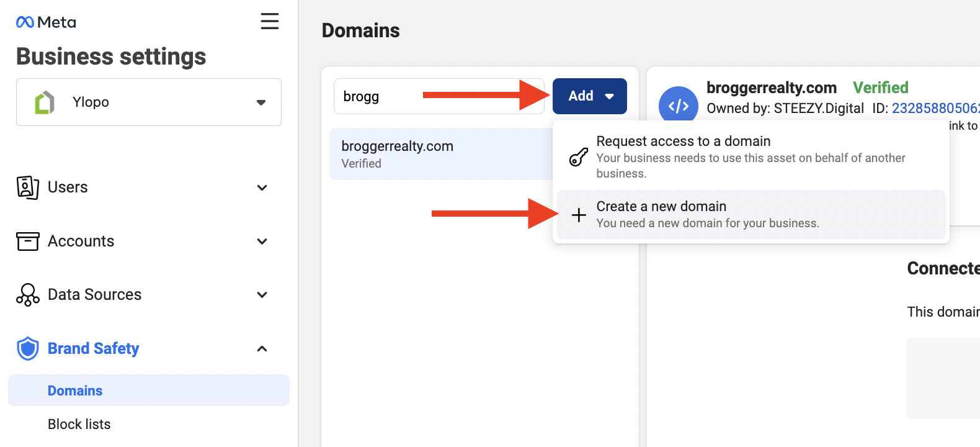This screenshot has height=447, width=980.
Task: Click the blue Add button
Action: (590, 96)
